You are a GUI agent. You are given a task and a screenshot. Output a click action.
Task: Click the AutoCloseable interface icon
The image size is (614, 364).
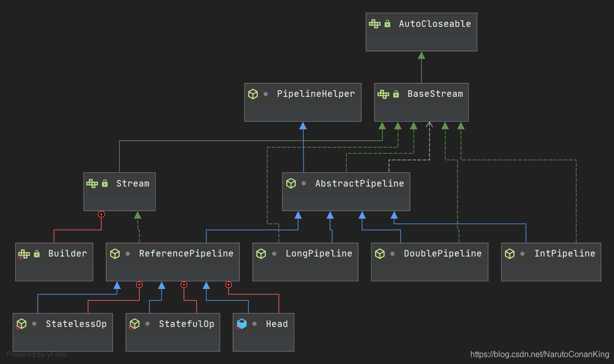tap(374, 24)
